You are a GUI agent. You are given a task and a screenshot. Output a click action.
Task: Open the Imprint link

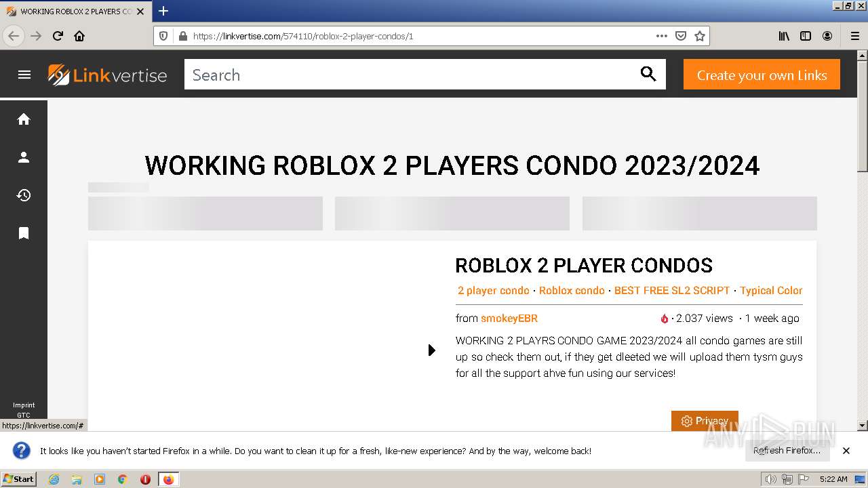(24, 405)
